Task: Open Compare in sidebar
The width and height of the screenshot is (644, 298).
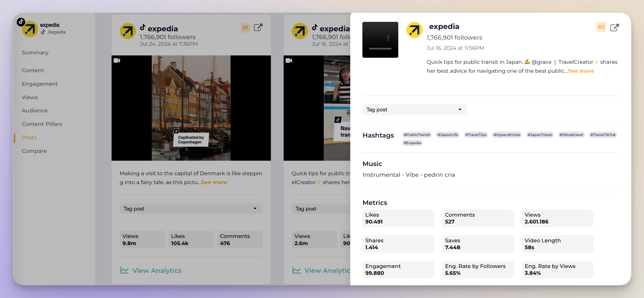Action: click(34, 151)
